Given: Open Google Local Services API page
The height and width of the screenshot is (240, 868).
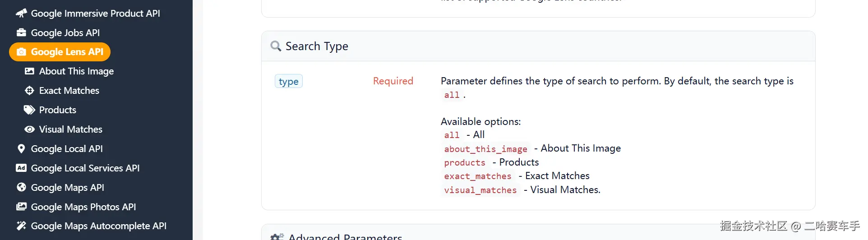Looking at the screenshot, I should tap(85, 168).
